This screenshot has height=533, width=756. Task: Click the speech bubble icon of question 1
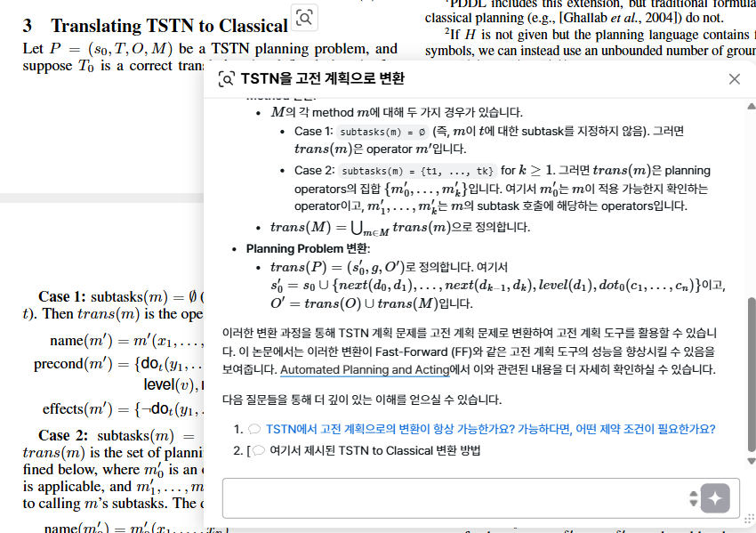click(254, 429)
